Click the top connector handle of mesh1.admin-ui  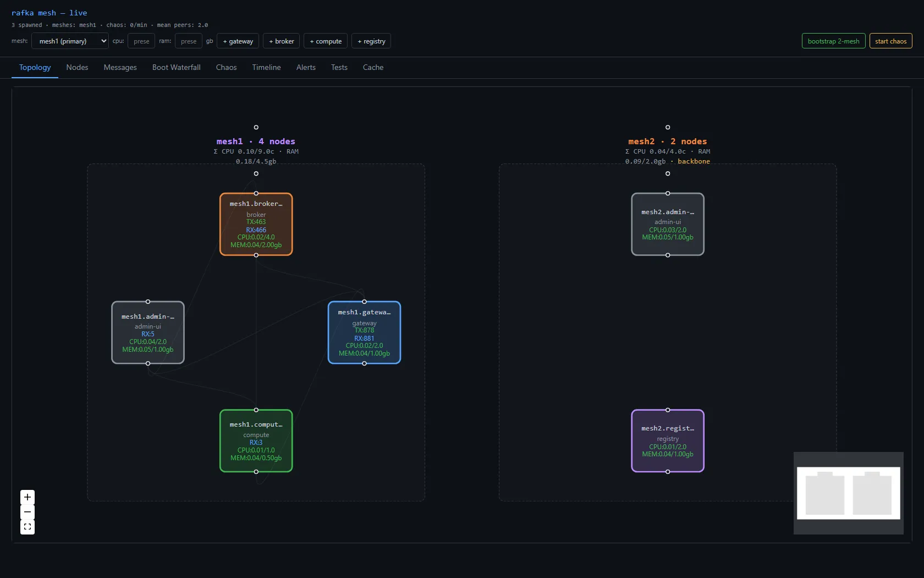(x=147, y=302)
